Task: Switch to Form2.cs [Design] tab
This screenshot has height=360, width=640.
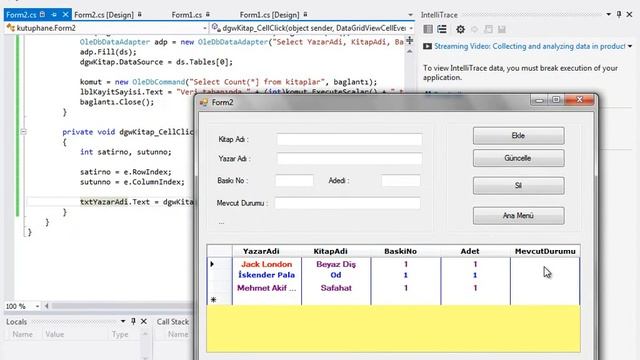Action: [104, 15]
